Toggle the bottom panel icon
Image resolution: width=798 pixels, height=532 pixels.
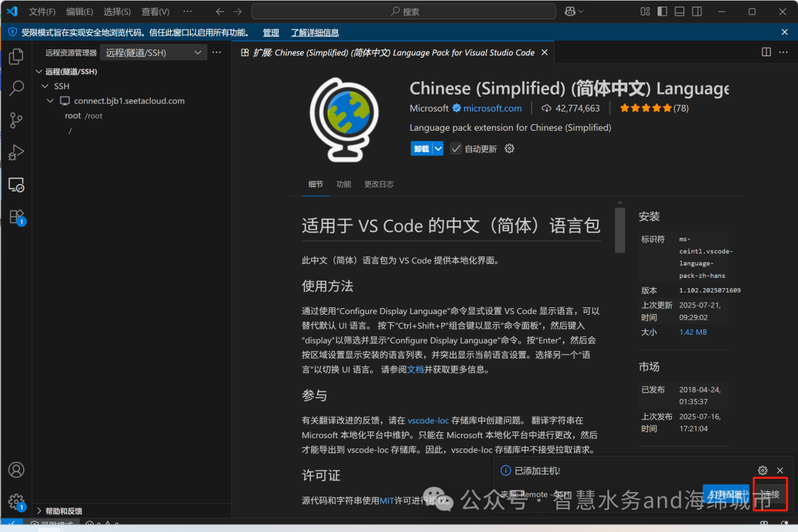click(x=680, y=11)
